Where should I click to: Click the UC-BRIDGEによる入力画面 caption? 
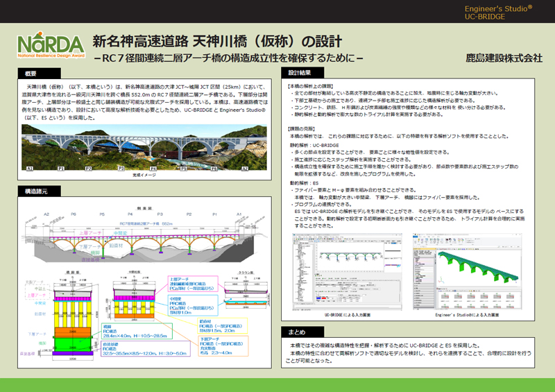348,315
